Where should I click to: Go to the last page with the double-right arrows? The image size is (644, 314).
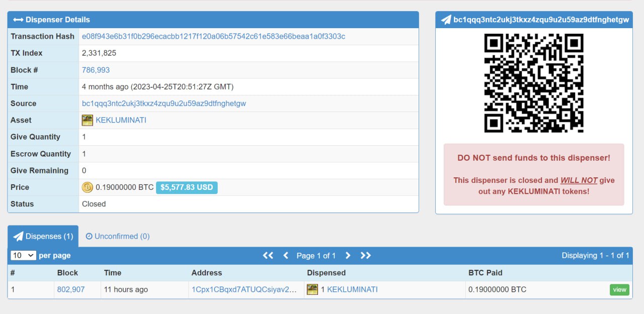366,255
